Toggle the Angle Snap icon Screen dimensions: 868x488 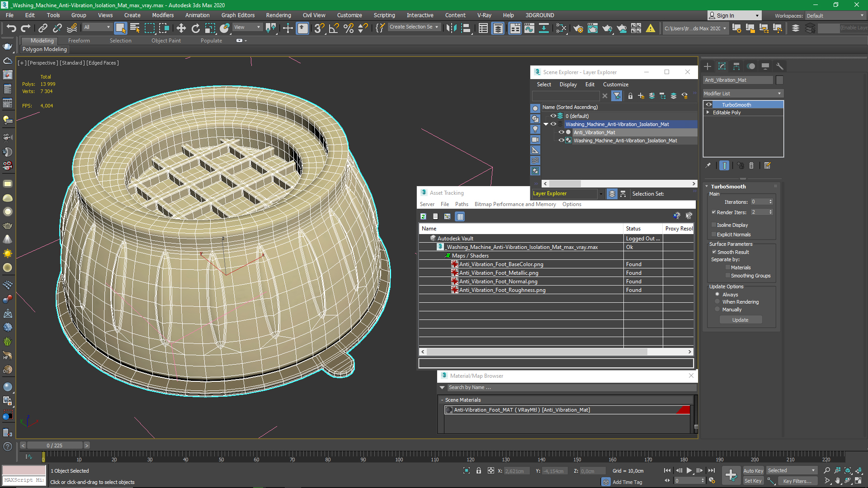334,28
